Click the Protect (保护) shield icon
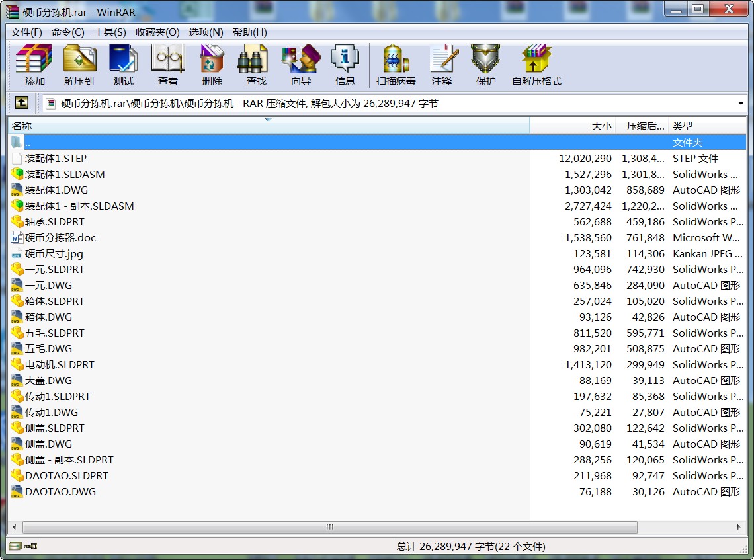754x560 pixels. [485, 65]
